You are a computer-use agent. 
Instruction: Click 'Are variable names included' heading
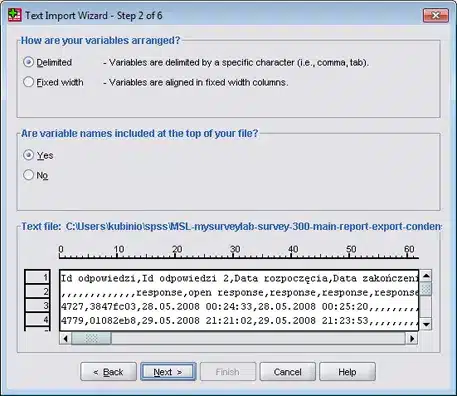pyautogui.click(x=140, y=133)
